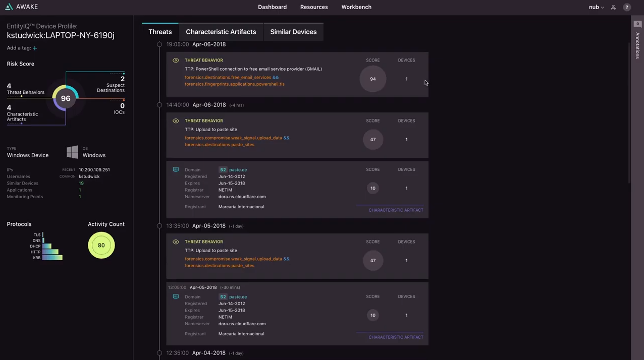Image resolution: width=644 pixels, height=360 pixels.
Task: Open the Annotations sidebar count badge
Action: coord(637,24)
